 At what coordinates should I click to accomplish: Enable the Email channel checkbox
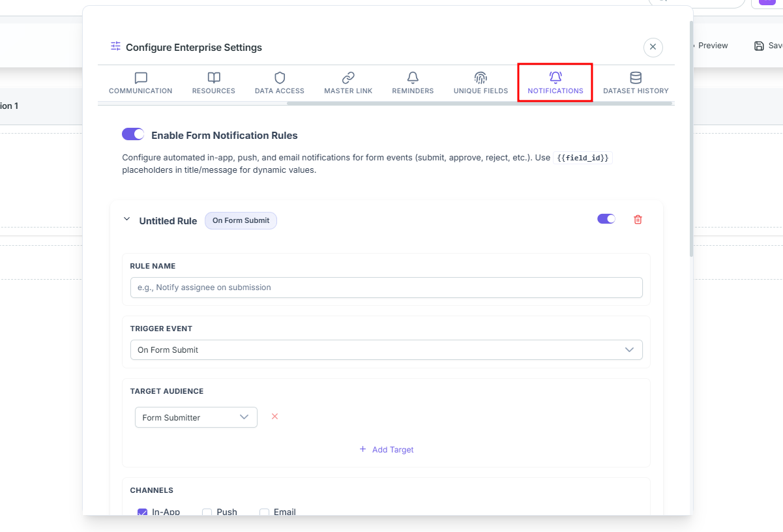click(x=265, y=512)
